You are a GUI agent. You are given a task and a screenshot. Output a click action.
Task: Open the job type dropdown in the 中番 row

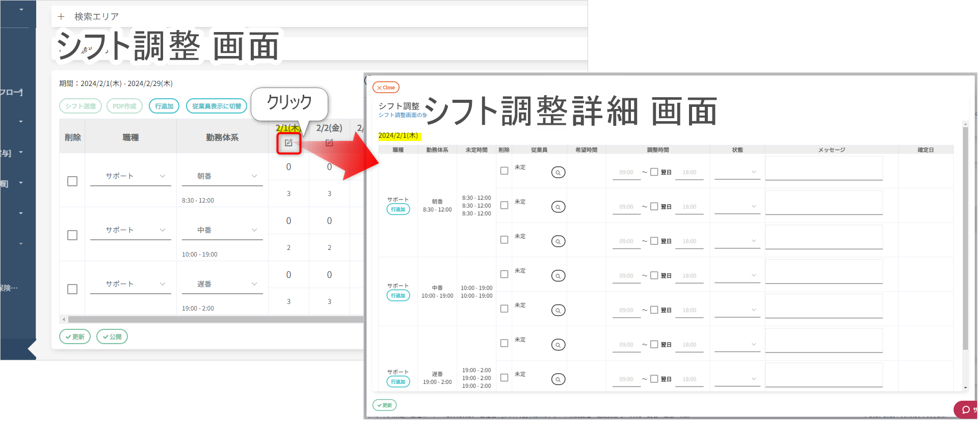[130, 230]
